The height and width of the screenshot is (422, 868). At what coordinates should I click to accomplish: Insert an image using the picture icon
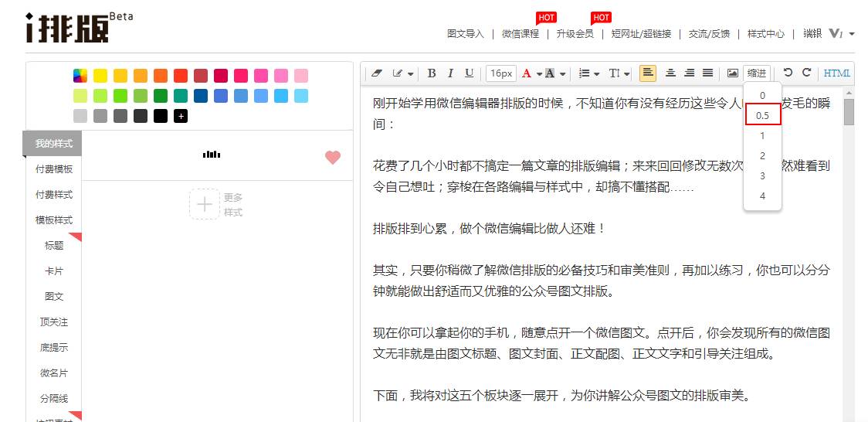coord(732,73)
